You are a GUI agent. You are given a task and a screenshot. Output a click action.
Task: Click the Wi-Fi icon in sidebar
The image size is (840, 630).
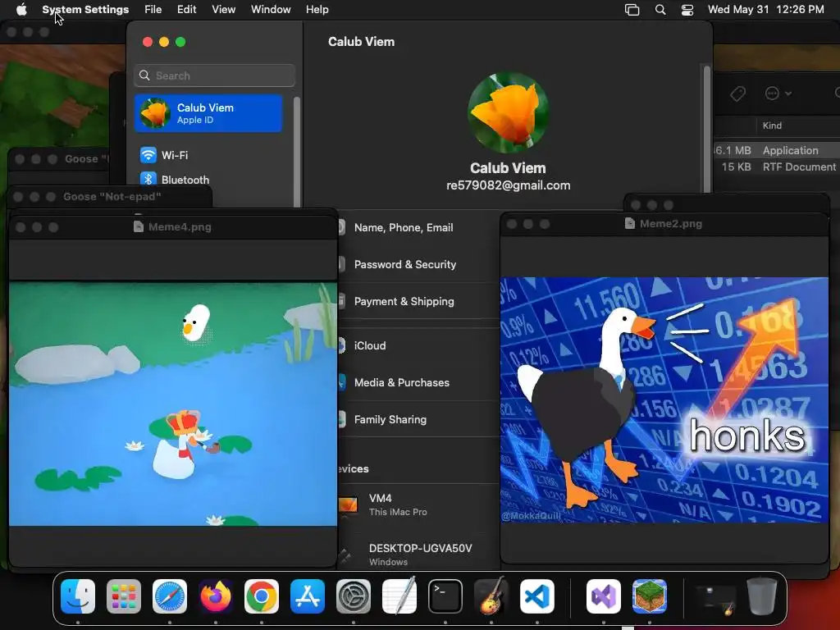(148, 155)
